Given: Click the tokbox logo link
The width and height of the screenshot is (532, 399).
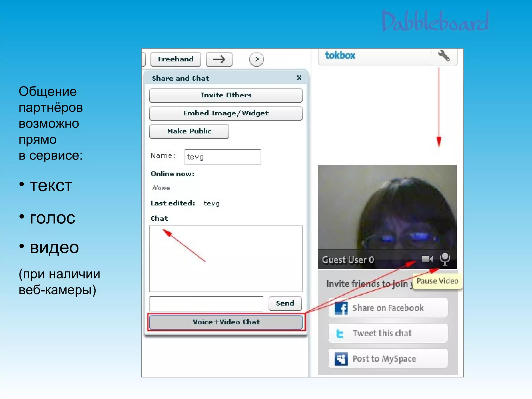Looking at the screenshot, I should [340, 55].
